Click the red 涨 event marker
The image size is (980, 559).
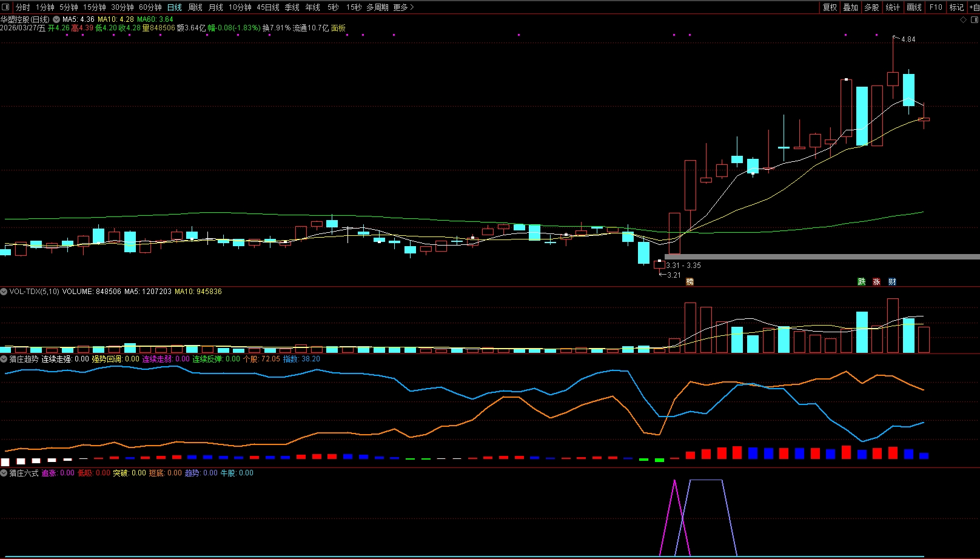876,281
